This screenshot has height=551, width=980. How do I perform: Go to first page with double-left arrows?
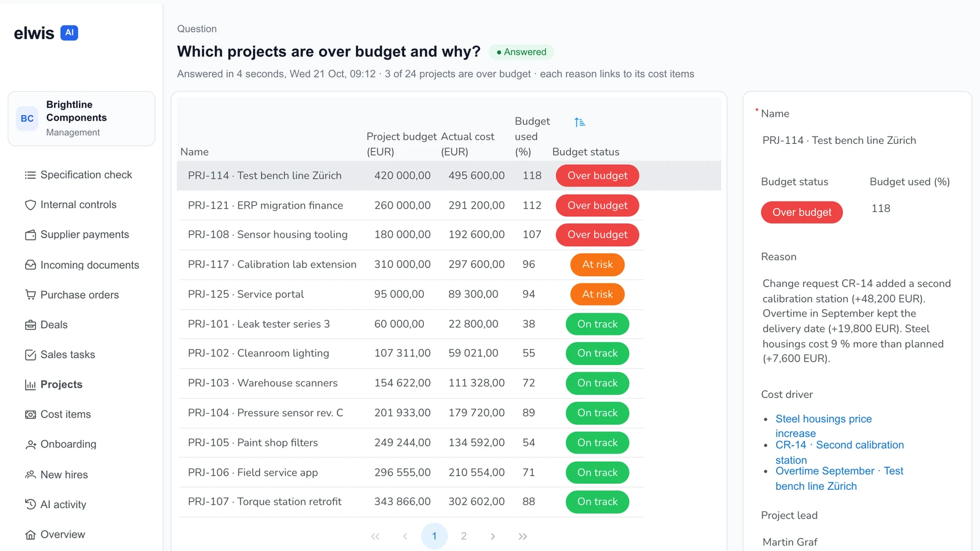click(x=375, y=536)
